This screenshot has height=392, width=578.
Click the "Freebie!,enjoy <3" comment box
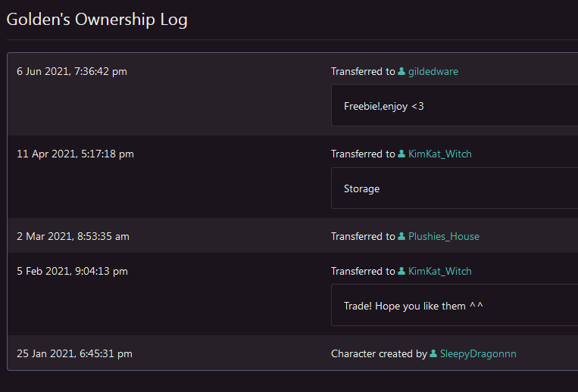455,106
